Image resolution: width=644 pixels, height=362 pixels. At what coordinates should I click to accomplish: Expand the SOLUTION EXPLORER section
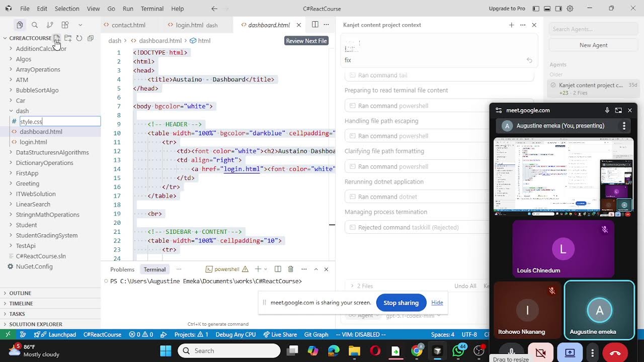pos(36,324)
